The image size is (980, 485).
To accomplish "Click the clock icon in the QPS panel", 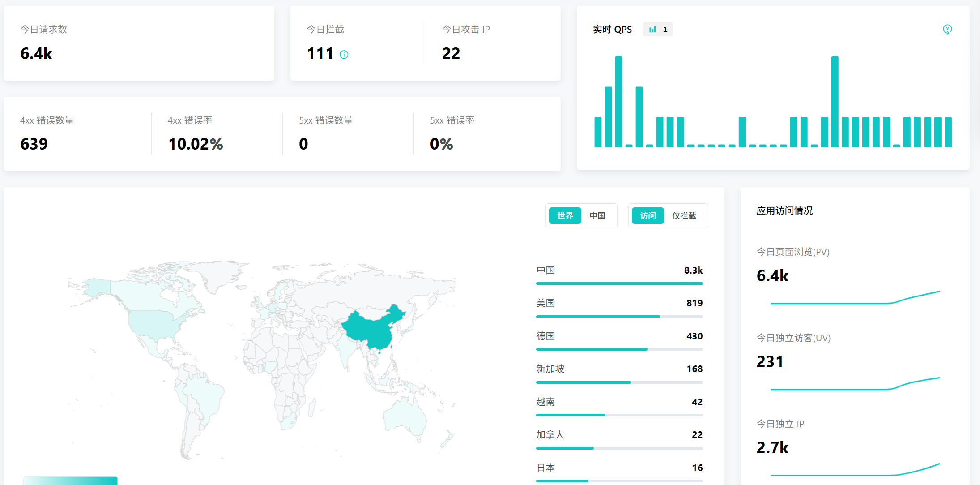I will pyautogui.click(x=947, y=30).
